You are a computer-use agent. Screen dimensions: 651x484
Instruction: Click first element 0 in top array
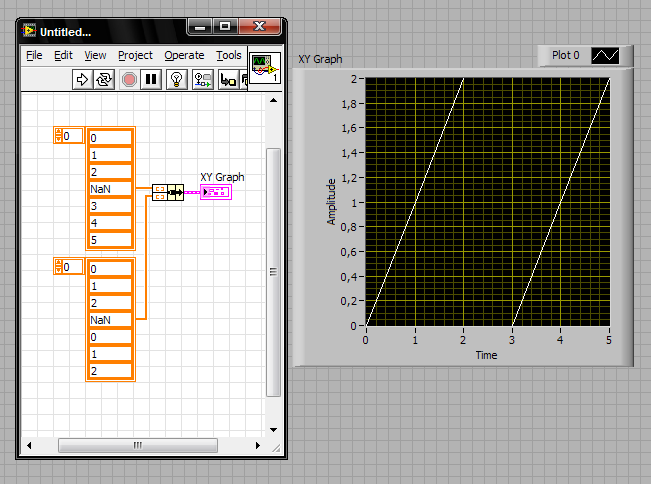pyautogui.click(x=110, y=138)
